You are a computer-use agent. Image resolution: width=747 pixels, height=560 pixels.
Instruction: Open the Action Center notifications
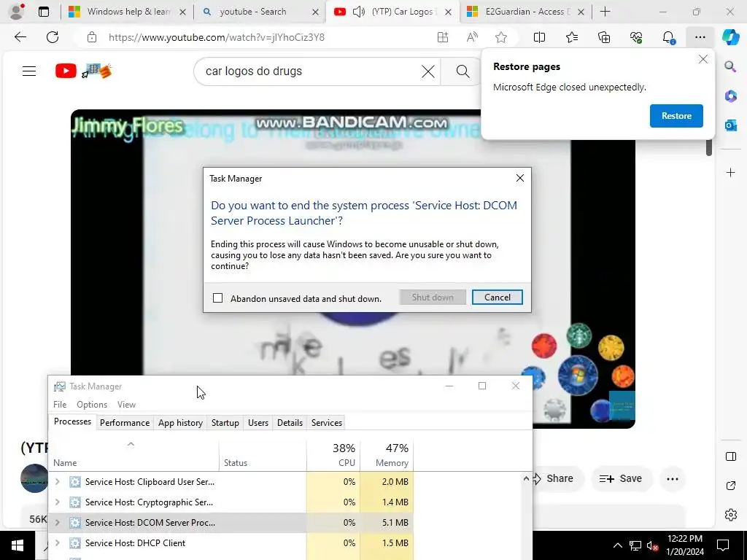[x=723, y=545]
